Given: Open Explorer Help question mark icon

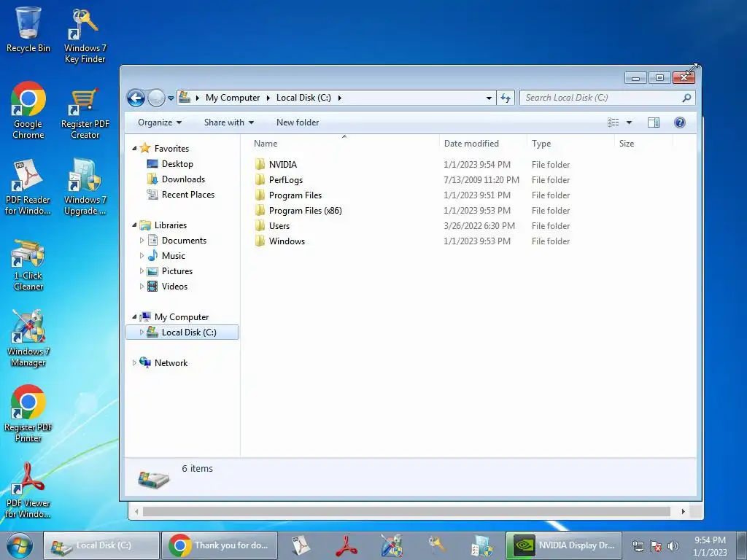Looking at the screenshot, I should [680, 122].
